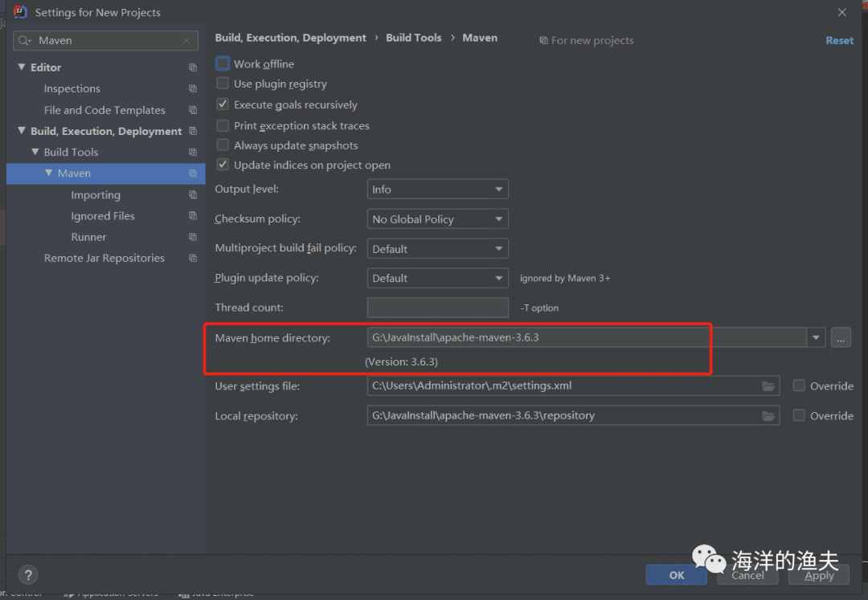The width and height of the screenshot is (868, 600).
Task: Enable Always update snapshots
Action: 223,145
